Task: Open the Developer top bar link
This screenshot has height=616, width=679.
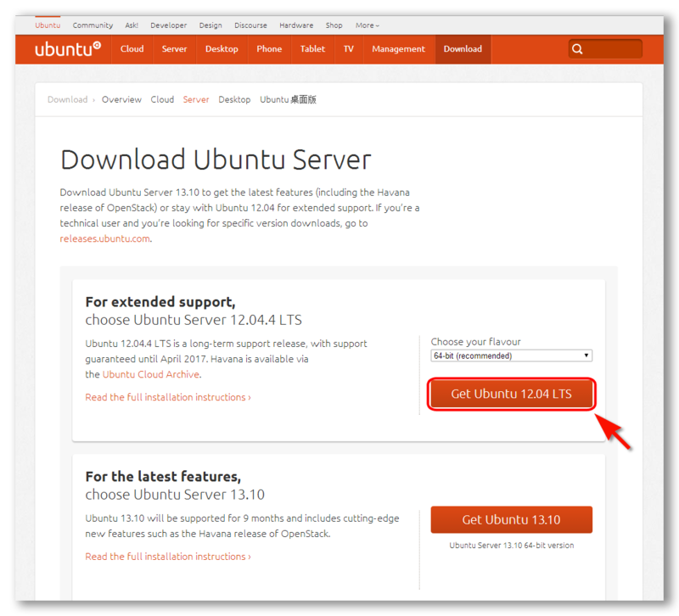Action: click(168, 25)
